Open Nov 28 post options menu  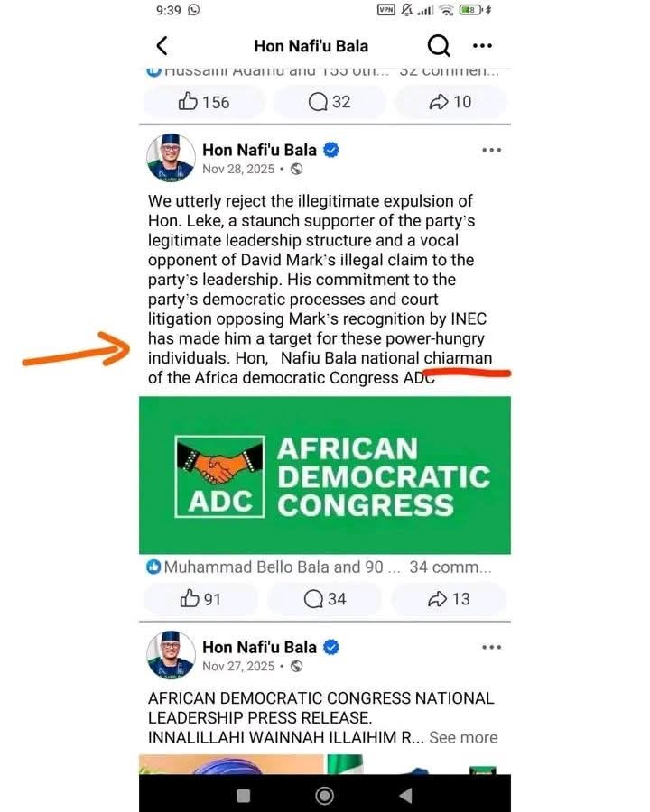click(x=491, y=150)
